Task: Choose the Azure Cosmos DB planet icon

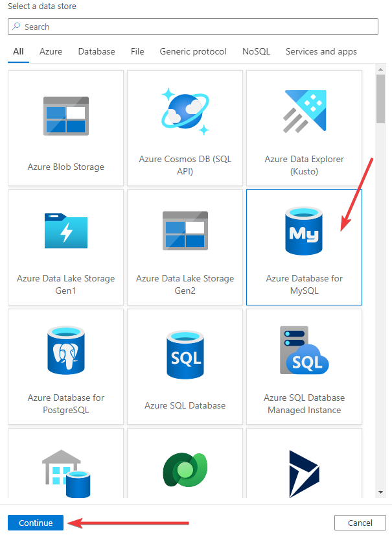Action: coord(185,112)
